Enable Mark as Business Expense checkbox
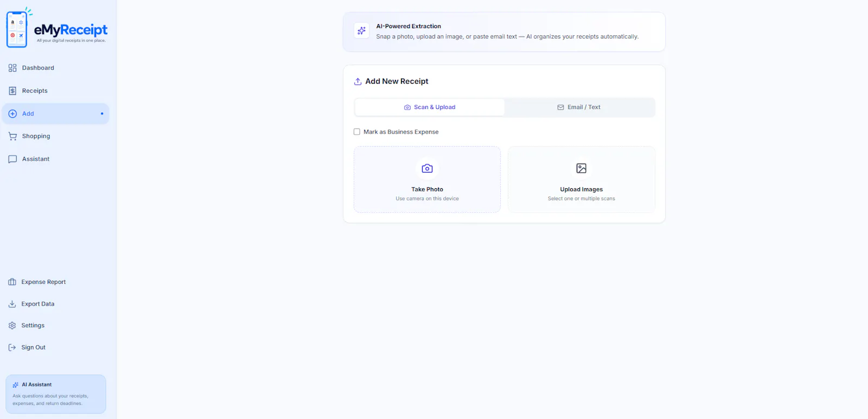This screenshot has width=868, height=419. click(357, 132)
